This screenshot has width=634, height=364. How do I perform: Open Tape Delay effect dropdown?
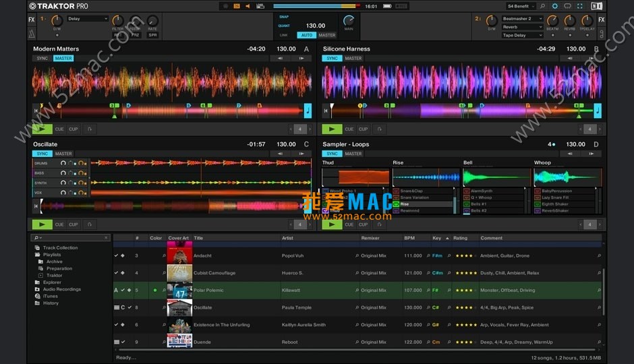tap(522, 35)
